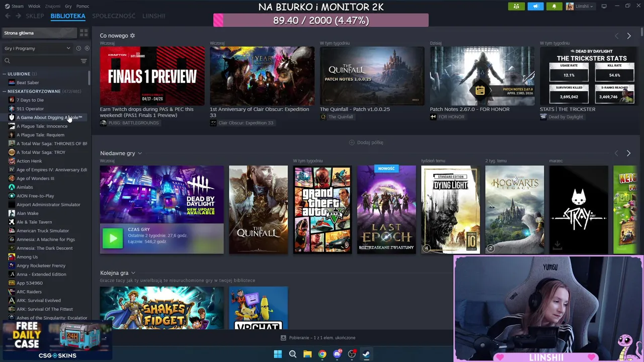
Task: Open the Znajomi menu
Action: point(53,6)
